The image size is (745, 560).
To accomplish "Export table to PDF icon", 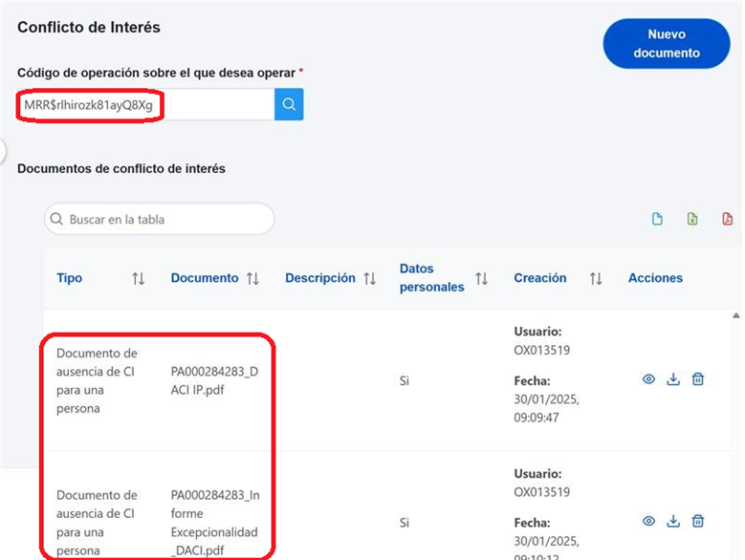I will [728, 219].
